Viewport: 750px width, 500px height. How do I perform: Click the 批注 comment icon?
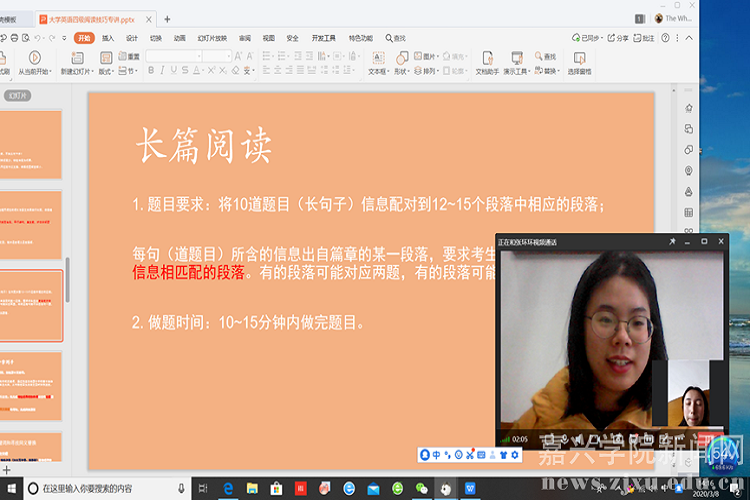coord(643,38)
